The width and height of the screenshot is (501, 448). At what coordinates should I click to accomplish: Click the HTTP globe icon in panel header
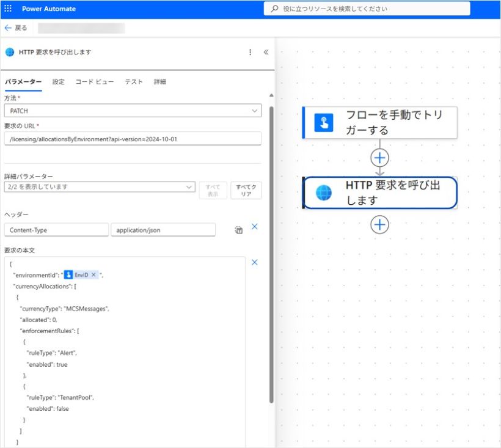[x=10, y=52]
